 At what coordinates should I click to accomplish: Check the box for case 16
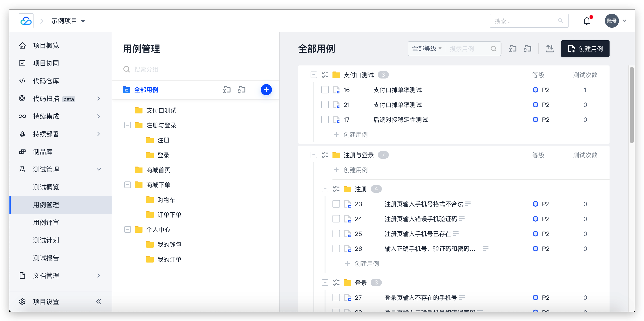click(x=325, y=90)
